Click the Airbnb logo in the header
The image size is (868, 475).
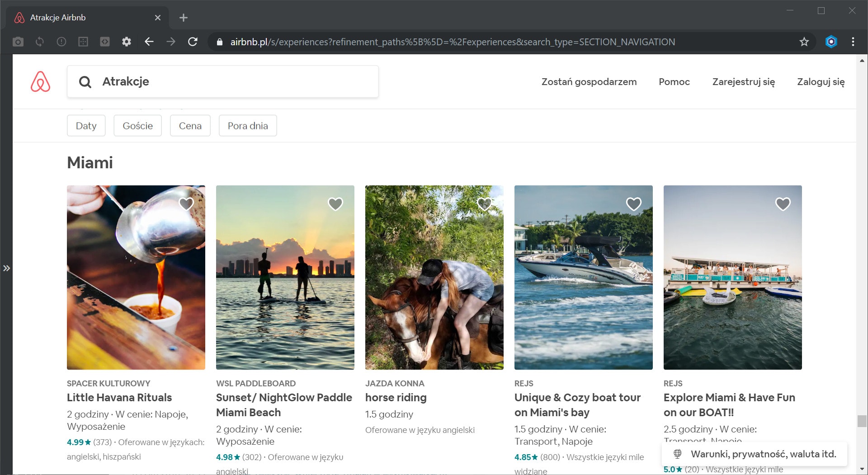(40, 81)
